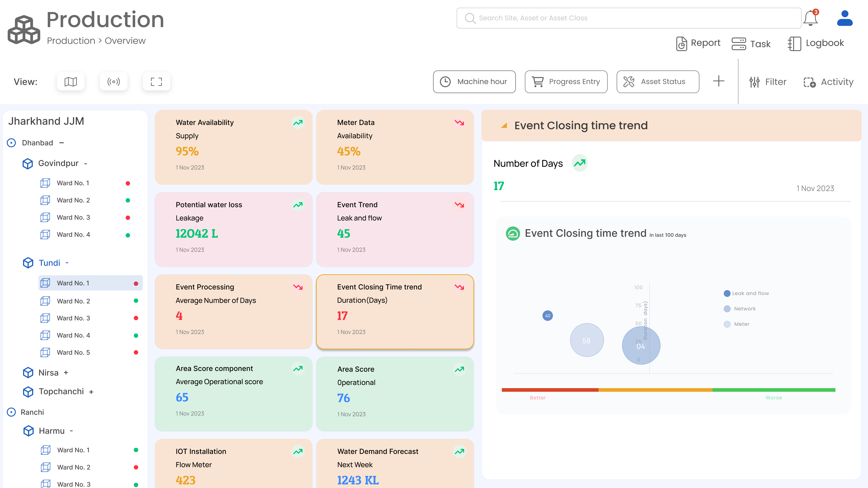Click the Production cubes logo
The image size is (868, 488).
coord(24,30)
